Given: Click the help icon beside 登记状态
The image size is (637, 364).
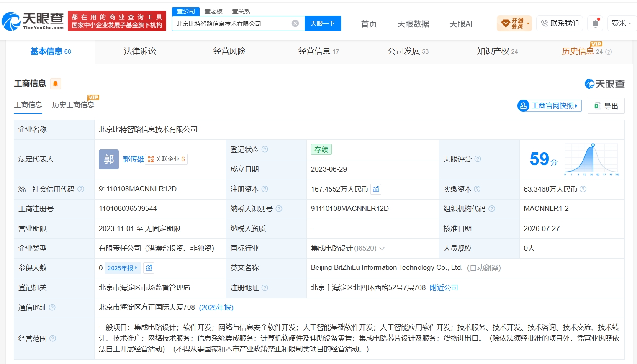Looking at the screenshot, I should pyautogui.click(x=265, y=149).
